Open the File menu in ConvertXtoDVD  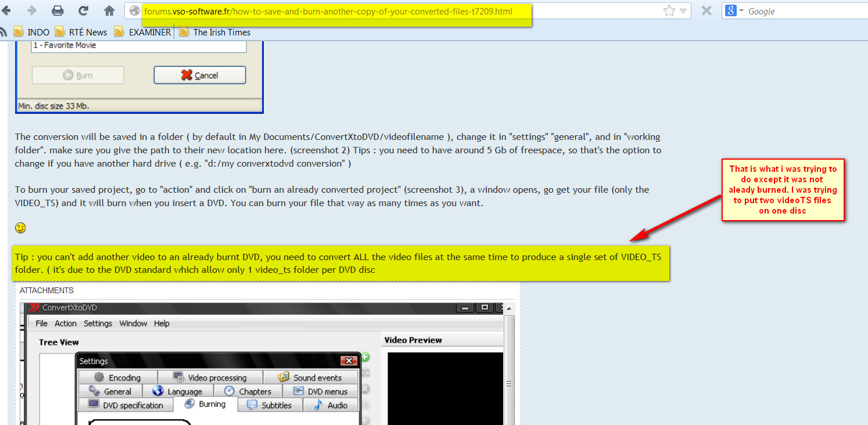coord(41,323)
